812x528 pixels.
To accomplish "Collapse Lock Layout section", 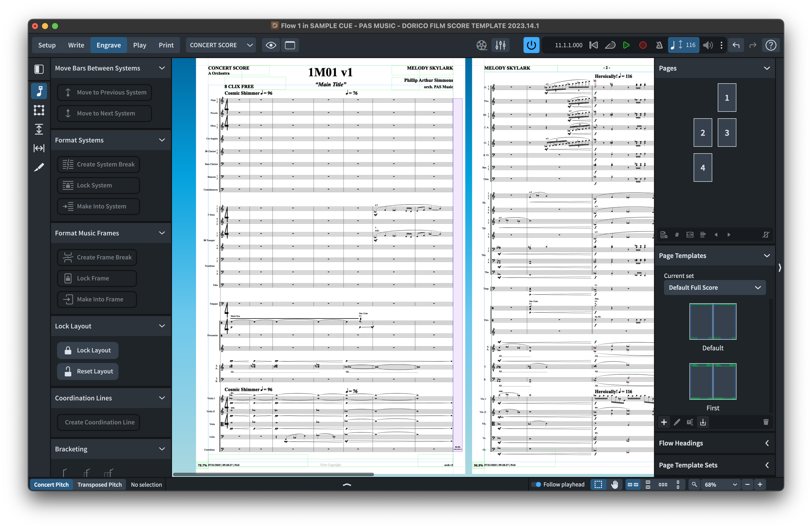I will coord(162,326).
